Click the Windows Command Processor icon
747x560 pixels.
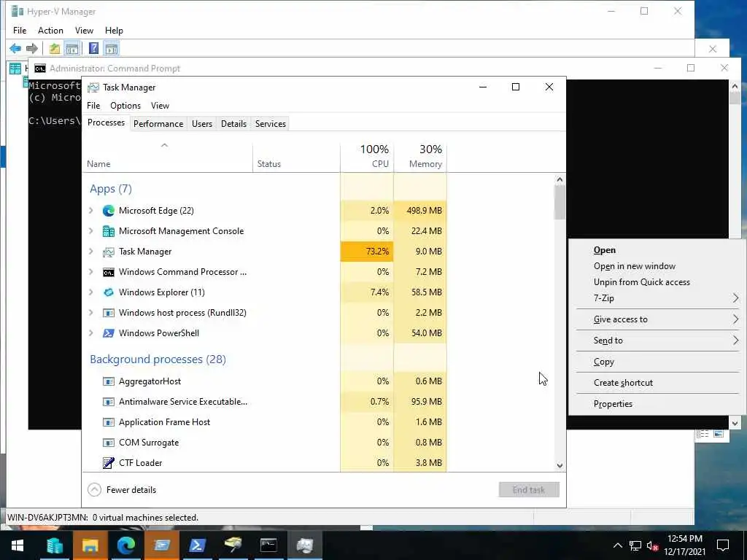pyautogui.click(x=109, y=272)
